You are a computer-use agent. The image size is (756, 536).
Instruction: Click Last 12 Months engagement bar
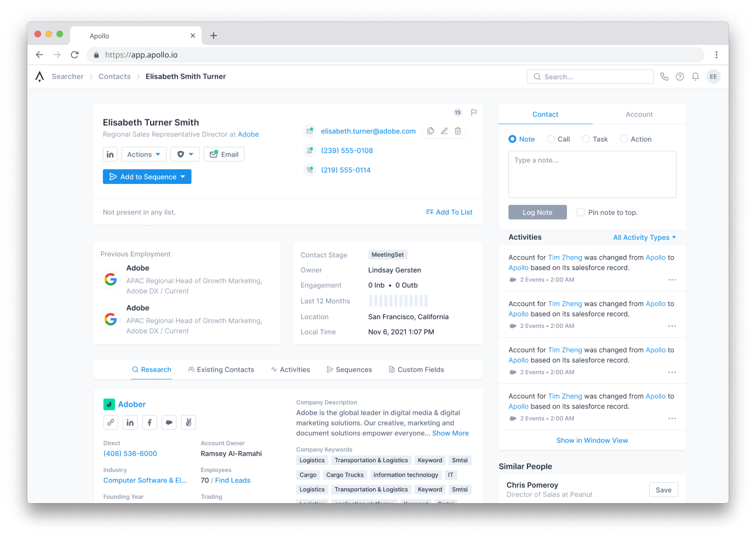tap(398, 301)
